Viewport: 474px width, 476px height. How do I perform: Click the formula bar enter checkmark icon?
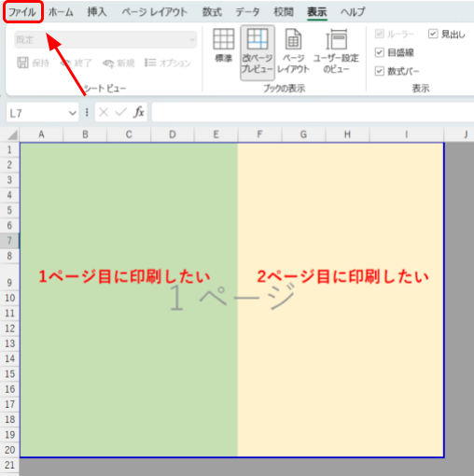pyautogui.click(x=120, y=112)
